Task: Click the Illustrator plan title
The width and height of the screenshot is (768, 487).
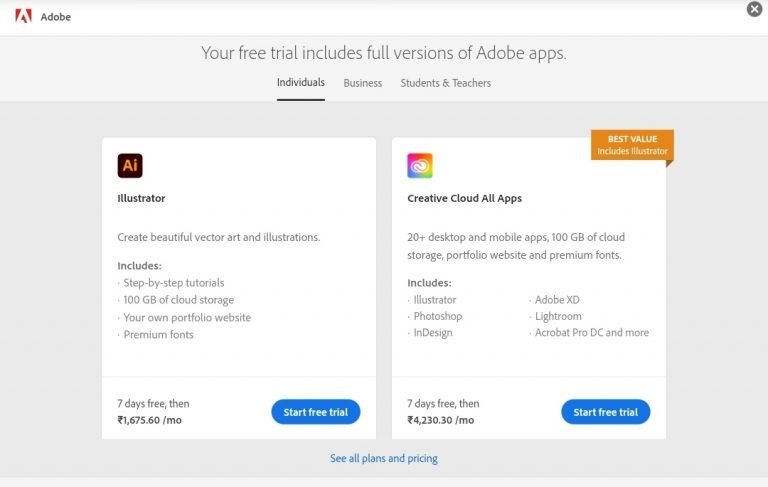Action: pos(141,198)
